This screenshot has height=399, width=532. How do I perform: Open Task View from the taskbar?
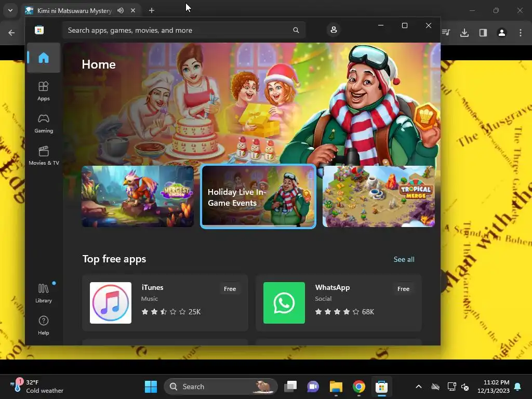pos(290,387)
